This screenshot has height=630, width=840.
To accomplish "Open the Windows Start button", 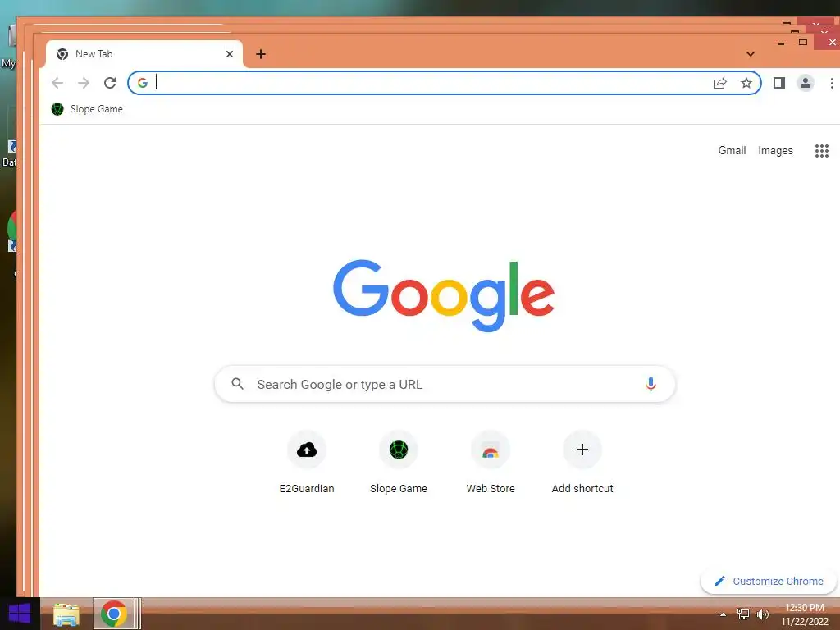I will point(20,614).
